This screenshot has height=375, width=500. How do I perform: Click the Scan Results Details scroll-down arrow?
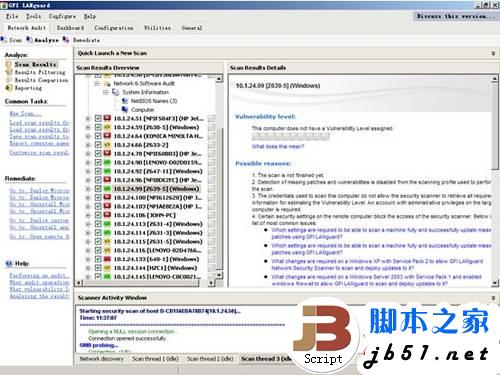pyautogui.click(x=495, y=283)
